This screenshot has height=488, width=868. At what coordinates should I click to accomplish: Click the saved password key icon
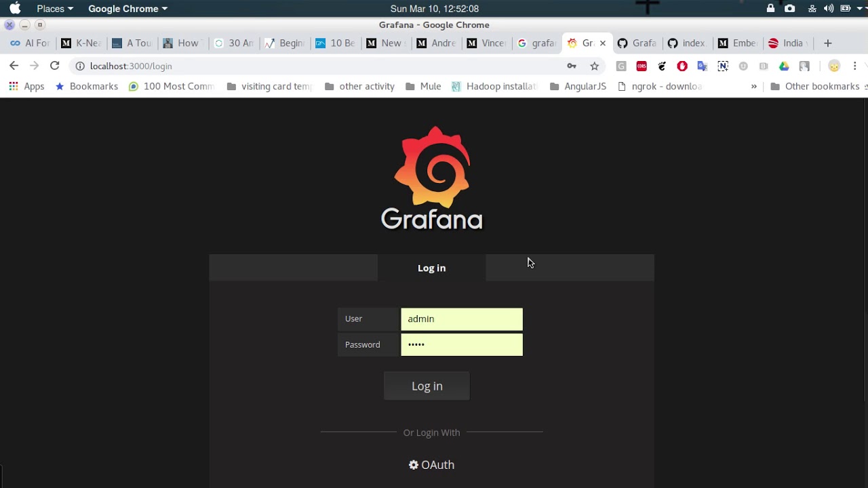coord(572,66)
